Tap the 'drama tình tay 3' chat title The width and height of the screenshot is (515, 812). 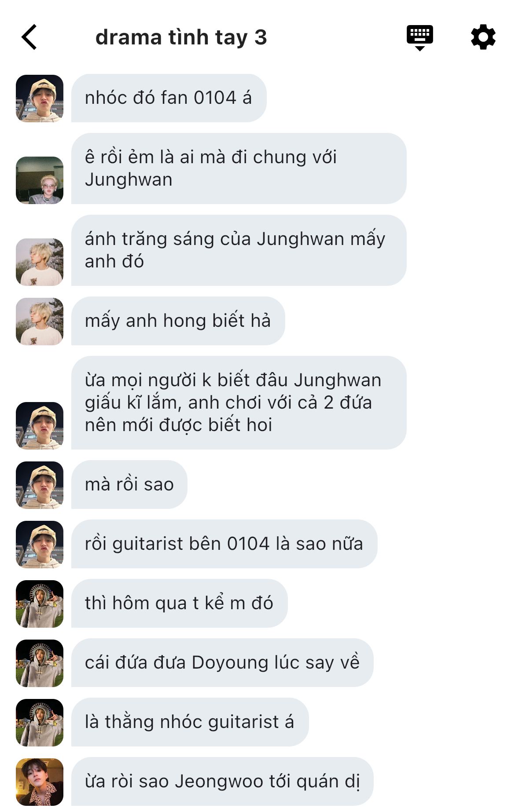[181, 37]
